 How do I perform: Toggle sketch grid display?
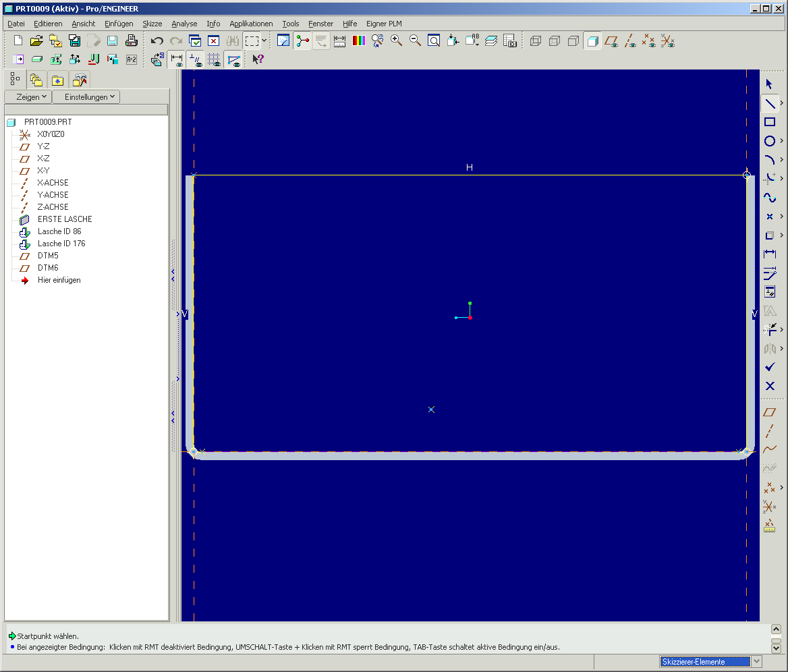[x=214, y=60]
